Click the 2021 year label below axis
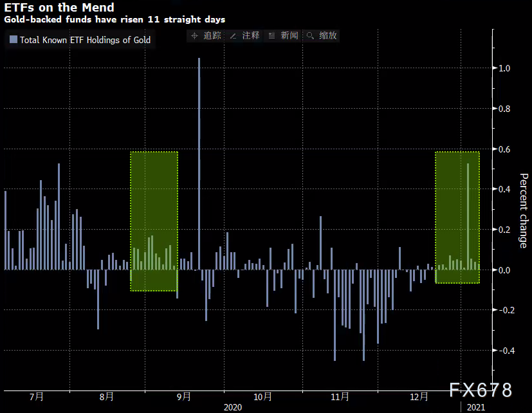 click(x=477, y=407)
